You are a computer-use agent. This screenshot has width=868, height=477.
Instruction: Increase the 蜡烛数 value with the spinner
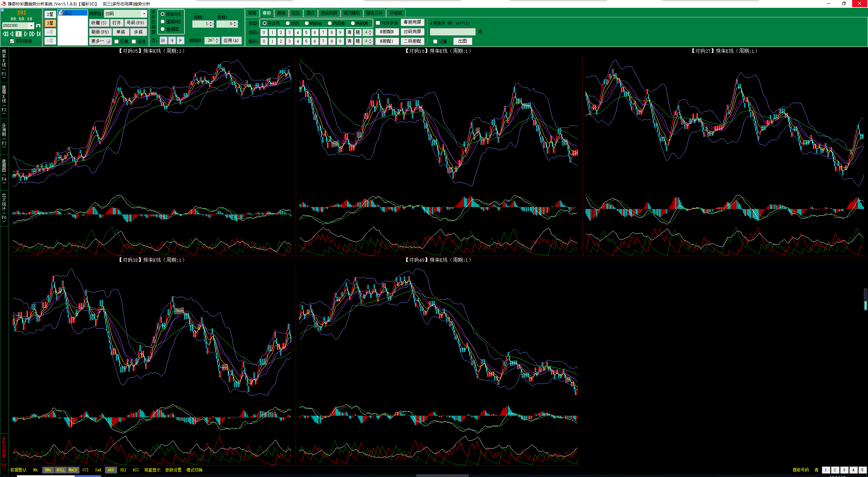click(x=217, y=39)
